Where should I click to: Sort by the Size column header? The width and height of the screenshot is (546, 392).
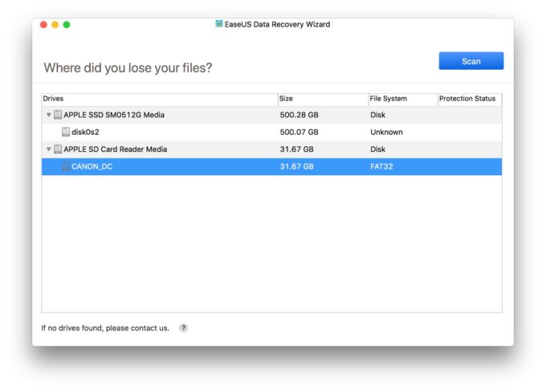click(x=322, y=99)
